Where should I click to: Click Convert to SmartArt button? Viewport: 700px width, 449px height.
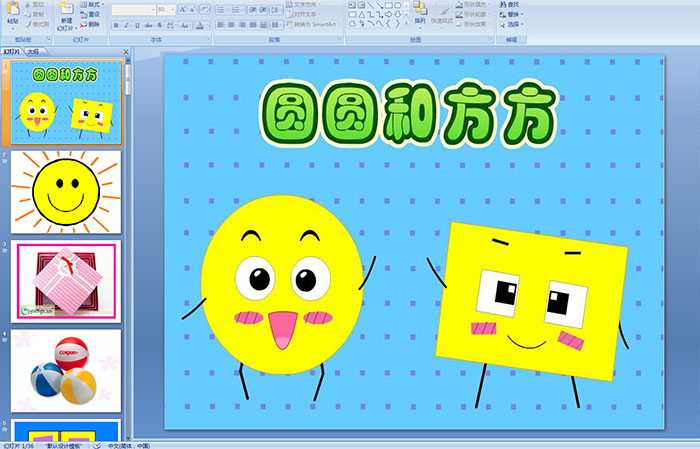[313, 24]
